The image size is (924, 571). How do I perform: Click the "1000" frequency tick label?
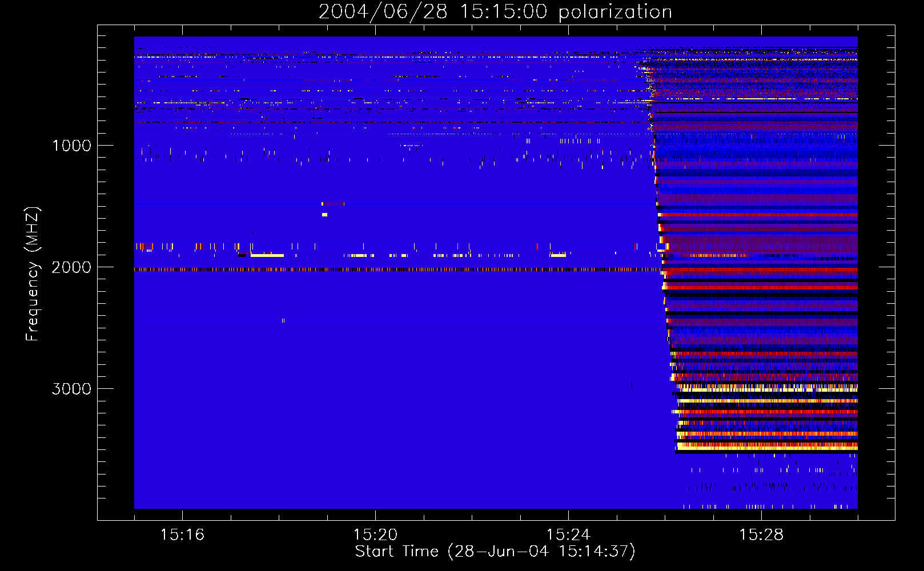point(71,146)
